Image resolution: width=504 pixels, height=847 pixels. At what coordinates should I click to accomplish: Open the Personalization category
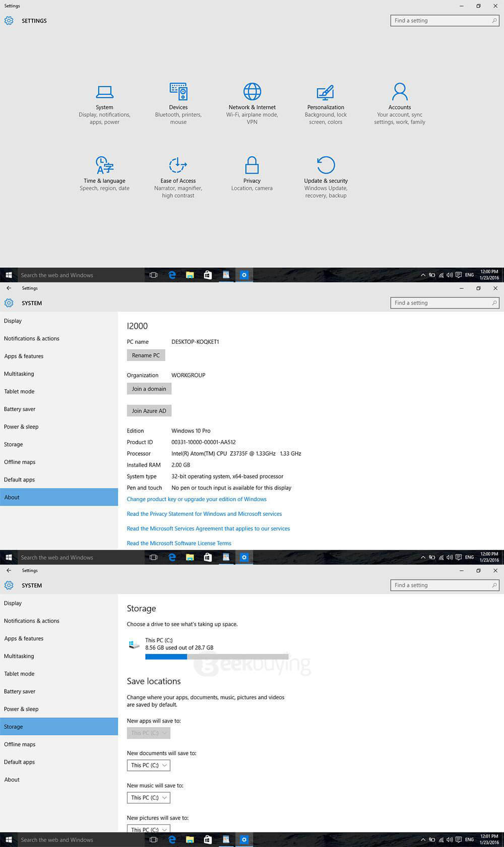coord(326,104)
